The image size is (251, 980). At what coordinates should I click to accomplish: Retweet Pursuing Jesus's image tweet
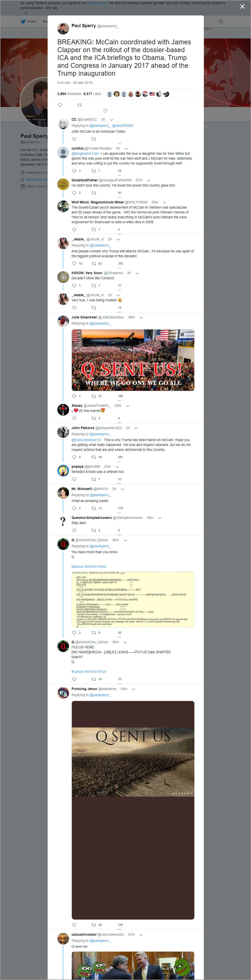[x=94, y=925]
